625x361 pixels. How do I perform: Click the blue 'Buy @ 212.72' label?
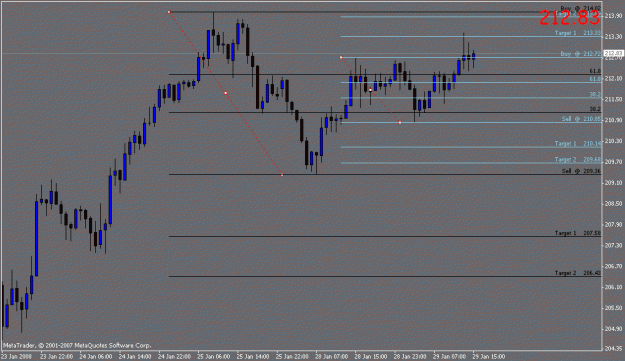tap(580, 54)
